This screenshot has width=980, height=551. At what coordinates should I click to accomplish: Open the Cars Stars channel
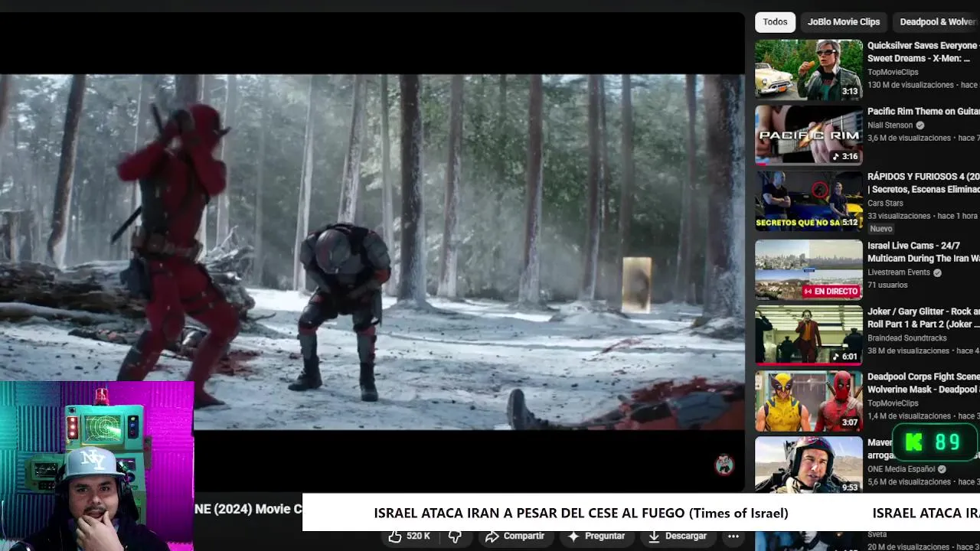pyautogui.click(x=885, y=204)
